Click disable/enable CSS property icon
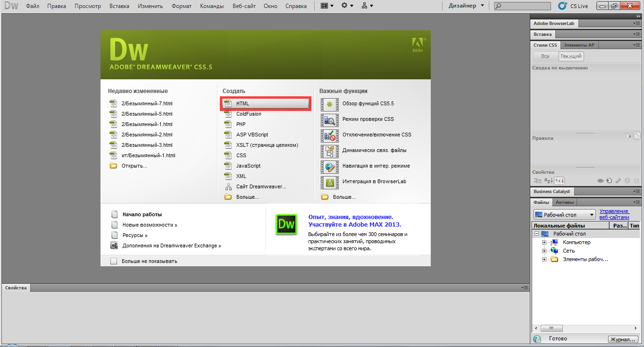 627,180
